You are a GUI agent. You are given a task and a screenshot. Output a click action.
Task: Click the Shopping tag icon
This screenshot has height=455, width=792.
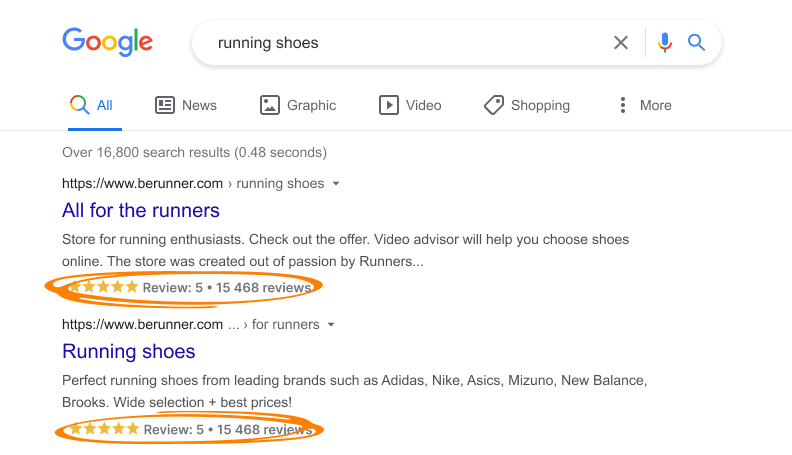click(x=493, y=105)
